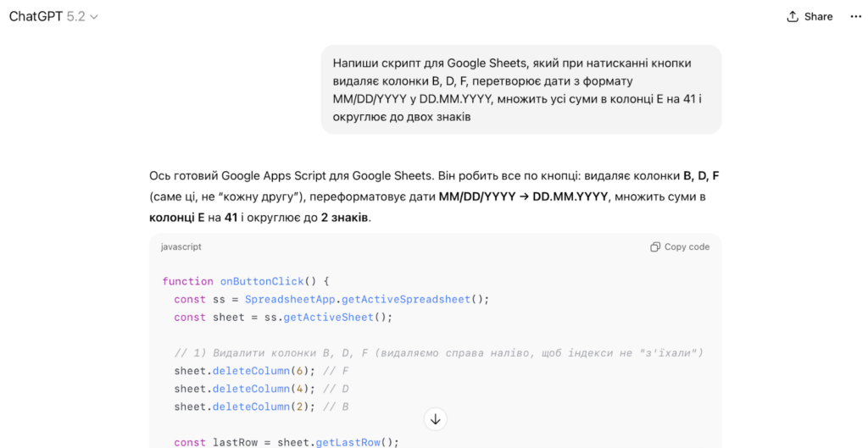Click the Share text label

[x=818, y=17]
